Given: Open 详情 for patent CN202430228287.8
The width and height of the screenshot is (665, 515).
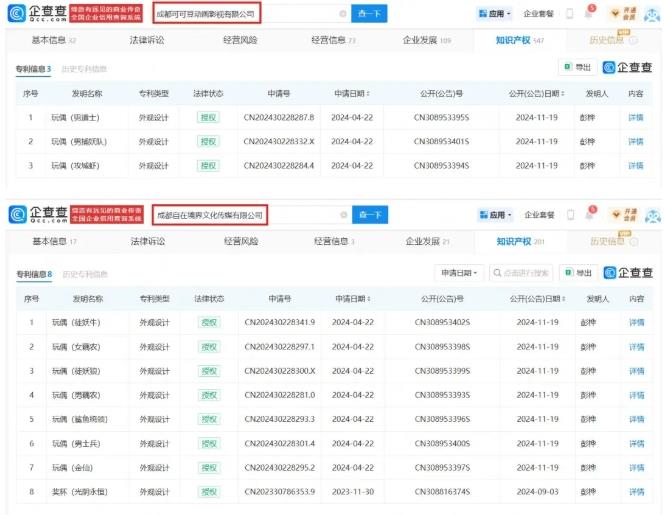Looking at the screenshot, I should coord(636,118).
